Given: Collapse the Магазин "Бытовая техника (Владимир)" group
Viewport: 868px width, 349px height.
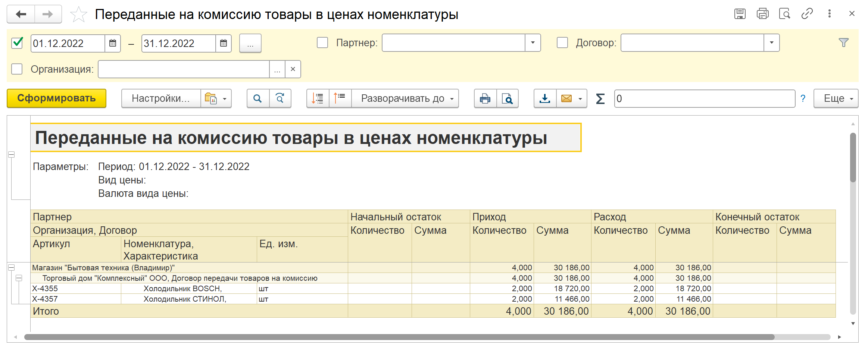Looking at the screenshot, I should [x=12, y=268].
